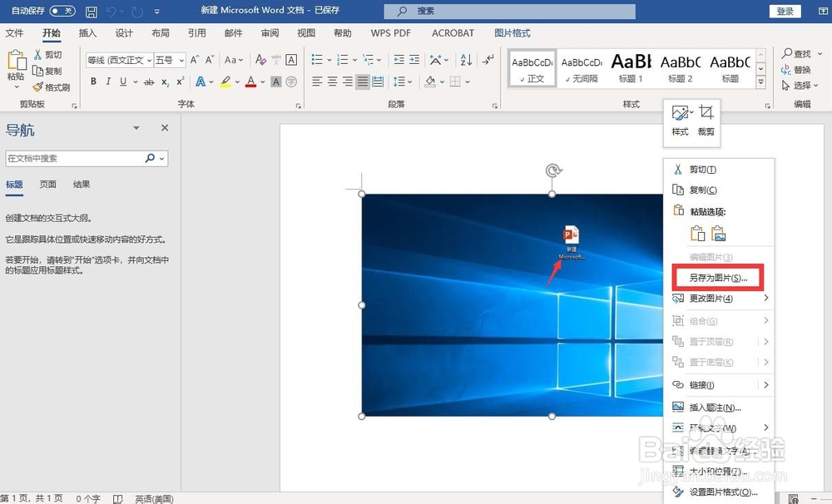Click the decrease indent icon
Viewport: 832px width, 504px height.
tap(399, 59)
